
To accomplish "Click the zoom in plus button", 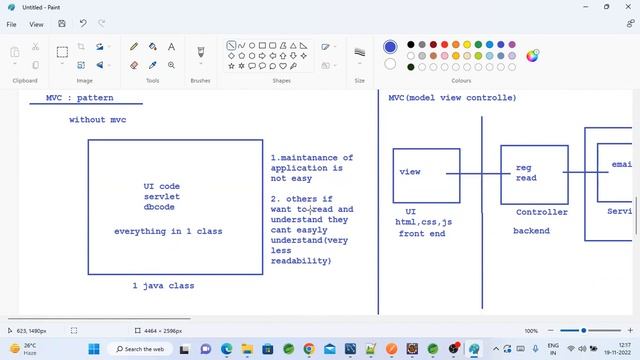I will 630,330.
